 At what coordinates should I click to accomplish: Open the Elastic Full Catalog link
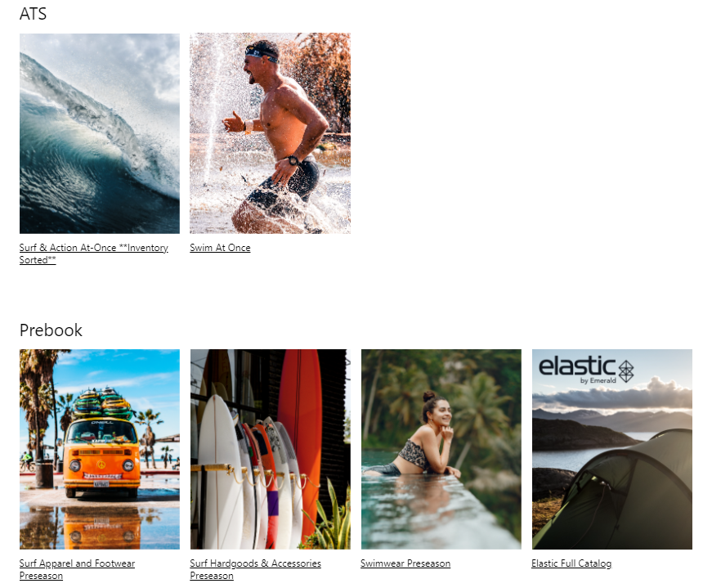tap(571, 563)
